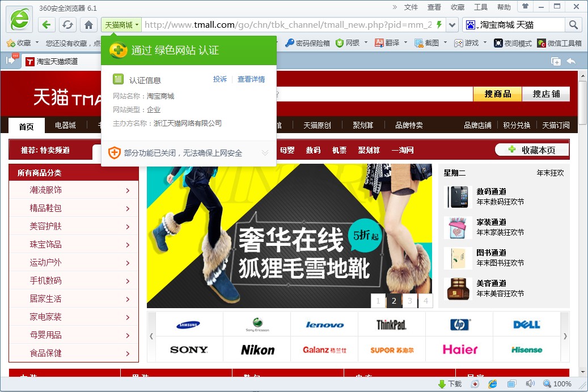Click the IE engine icon in status bar
This screenshot has width=588, height=392.
tap(493, 384)
